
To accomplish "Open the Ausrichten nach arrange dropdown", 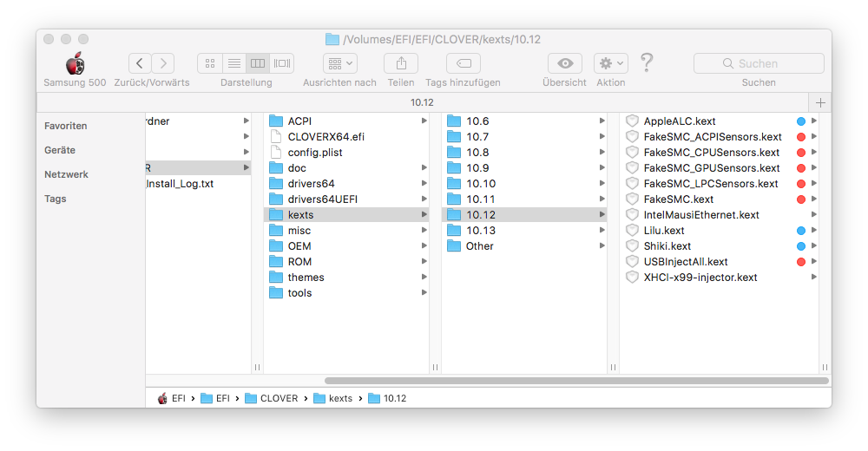I will point(340,63).
